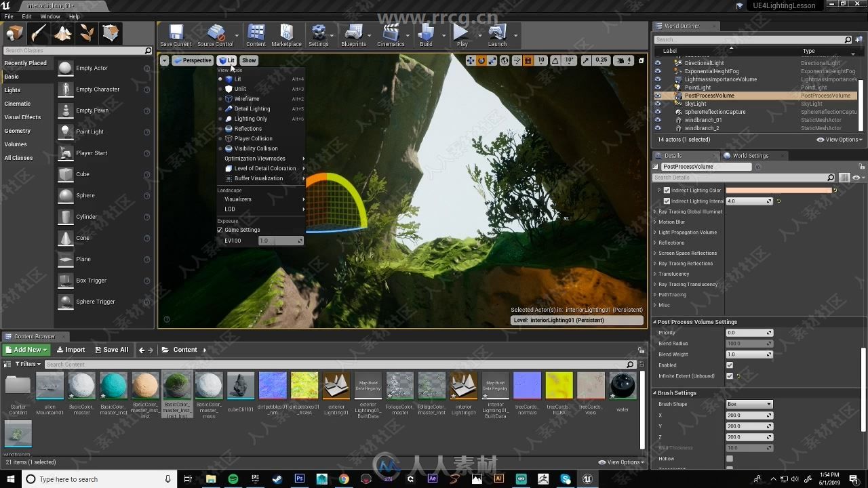
Task: Uncheck Indirect Lighting Intensity checkbox
Action: click(x=667, y=201)
